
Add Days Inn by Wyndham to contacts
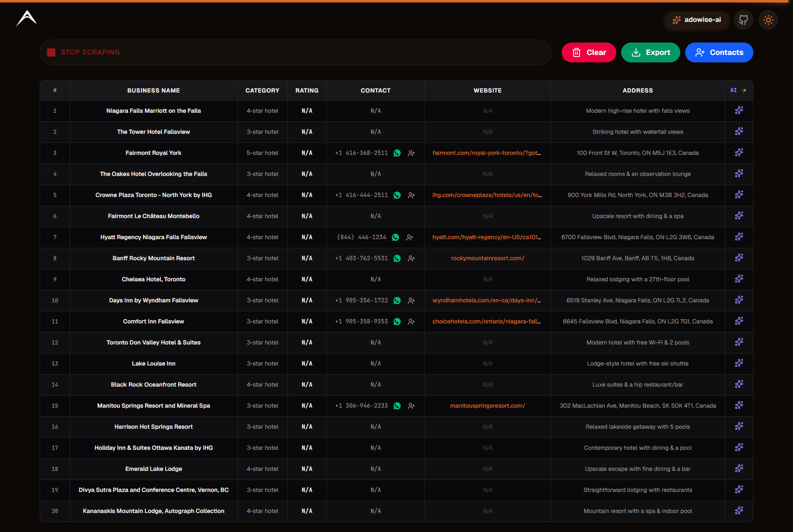tap(411, 300)
